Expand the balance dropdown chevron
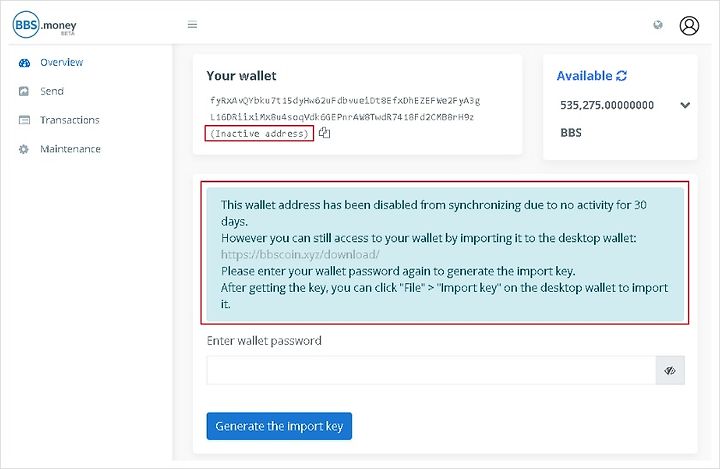 tap(685, 105)
